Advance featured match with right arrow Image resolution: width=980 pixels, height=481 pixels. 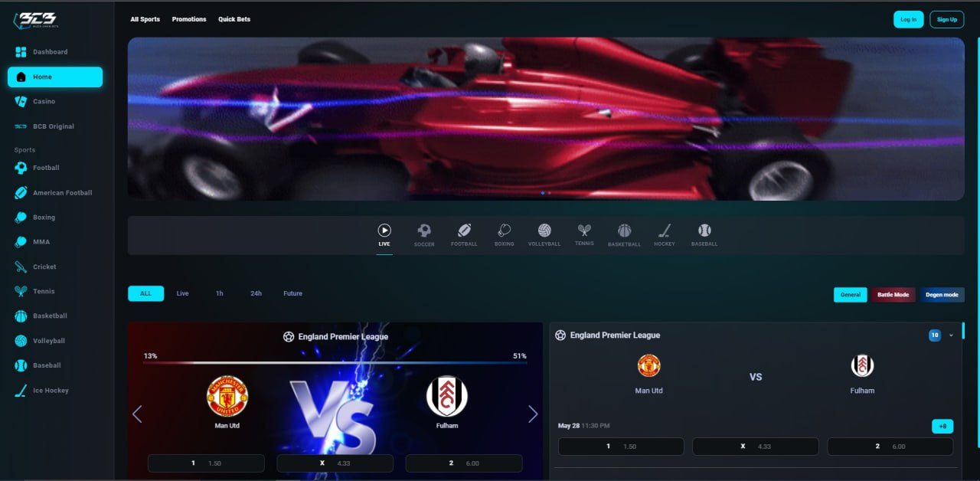tap(533, 414)
